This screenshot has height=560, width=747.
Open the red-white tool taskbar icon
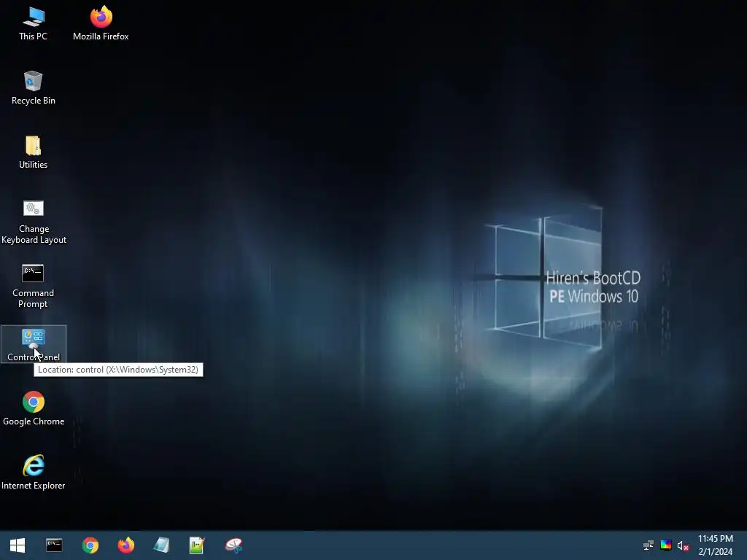233,545
